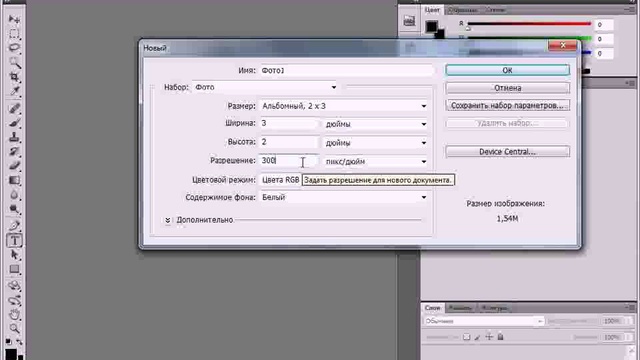Click the Разрешение resolution input field

(x=289, y=161)
